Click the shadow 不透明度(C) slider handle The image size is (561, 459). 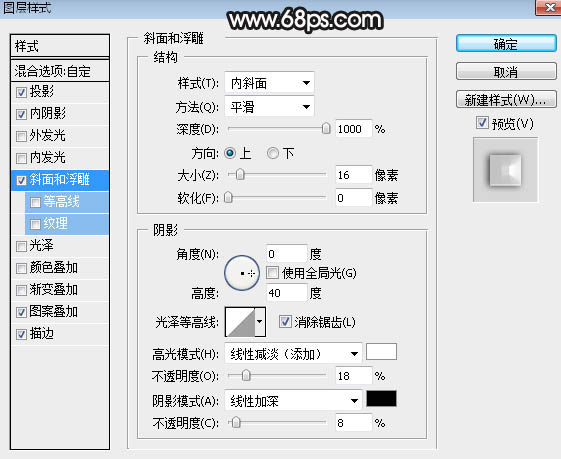236,423
